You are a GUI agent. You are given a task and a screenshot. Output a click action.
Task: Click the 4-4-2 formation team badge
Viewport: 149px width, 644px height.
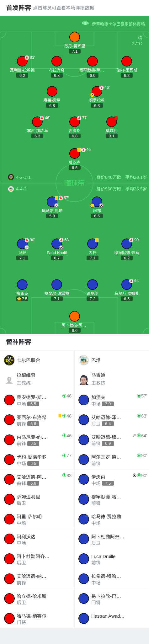(11, 189)
